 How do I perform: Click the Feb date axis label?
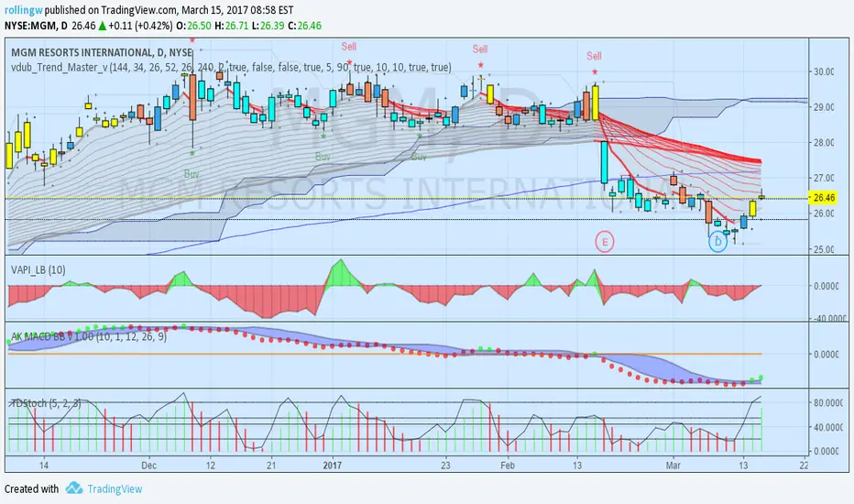click(508, 466)
